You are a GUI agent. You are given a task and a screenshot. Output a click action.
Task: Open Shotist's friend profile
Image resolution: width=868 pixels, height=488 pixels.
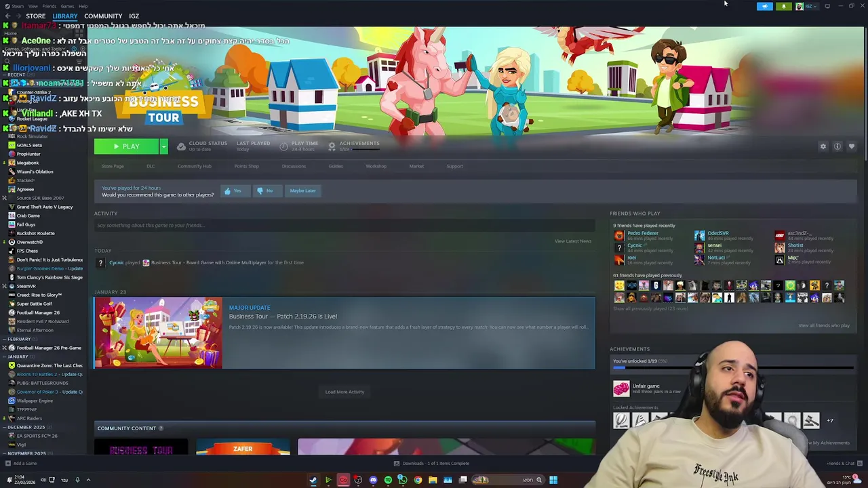(x=795, y=245)
